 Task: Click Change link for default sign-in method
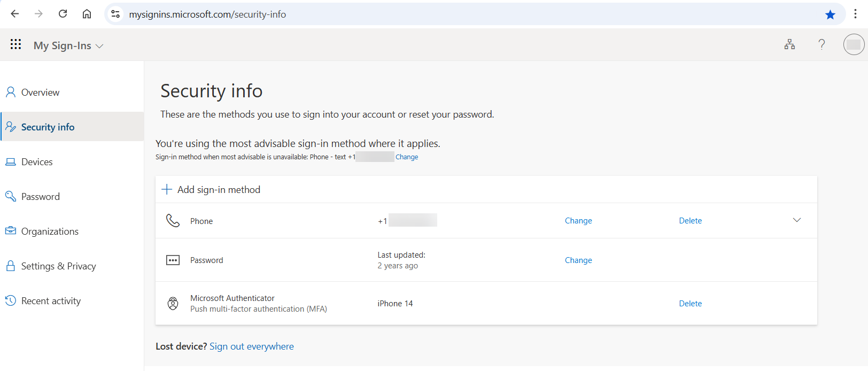click(x=407, y=157)
